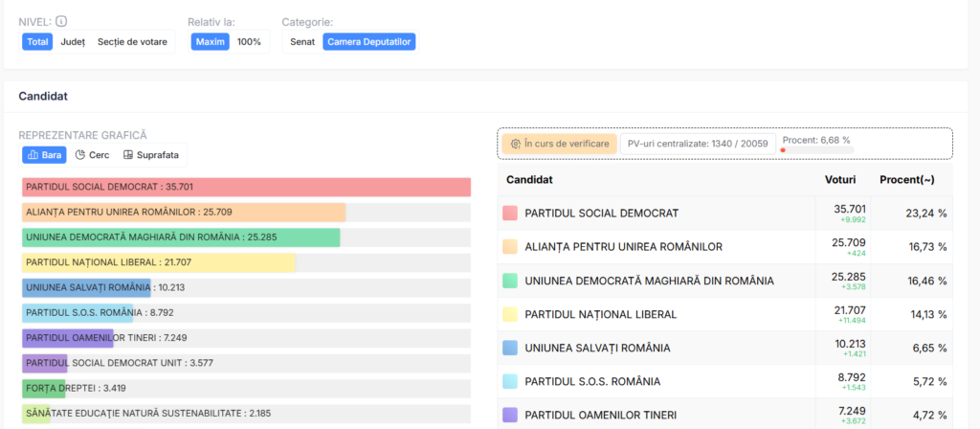Click the area icon for Suprafata

[128, 154]
